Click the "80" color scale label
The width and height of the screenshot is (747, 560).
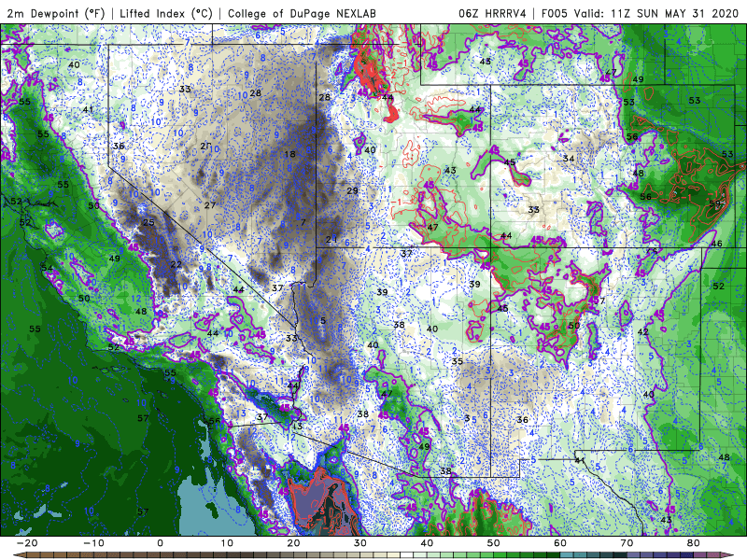pyautogui.click(x=694, y=543)
